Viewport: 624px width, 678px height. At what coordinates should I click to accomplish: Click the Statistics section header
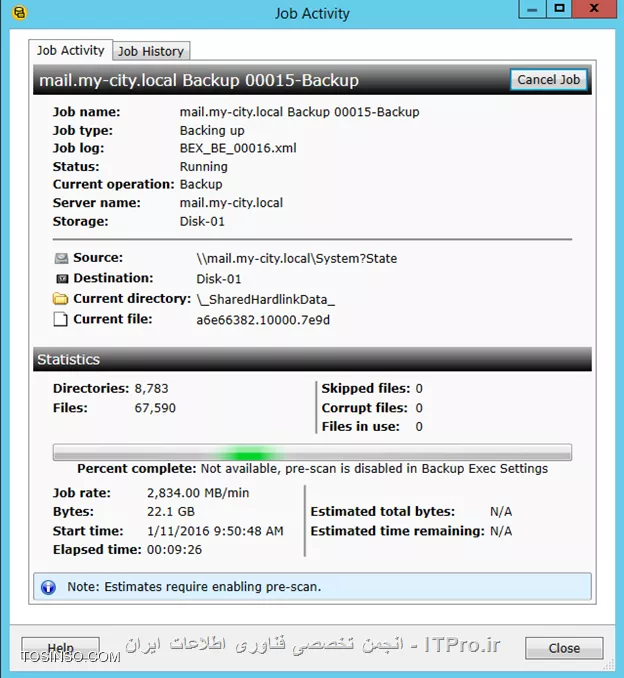point(312,359)
